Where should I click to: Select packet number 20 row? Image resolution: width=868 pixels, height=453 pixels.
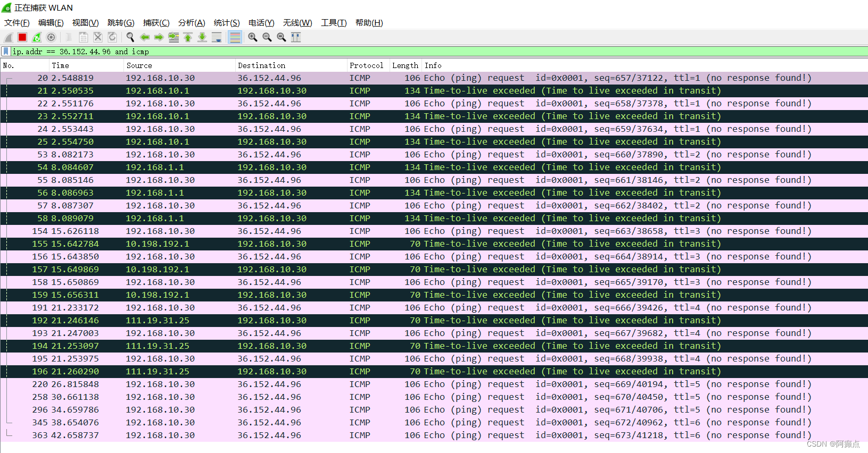(434, 78)
